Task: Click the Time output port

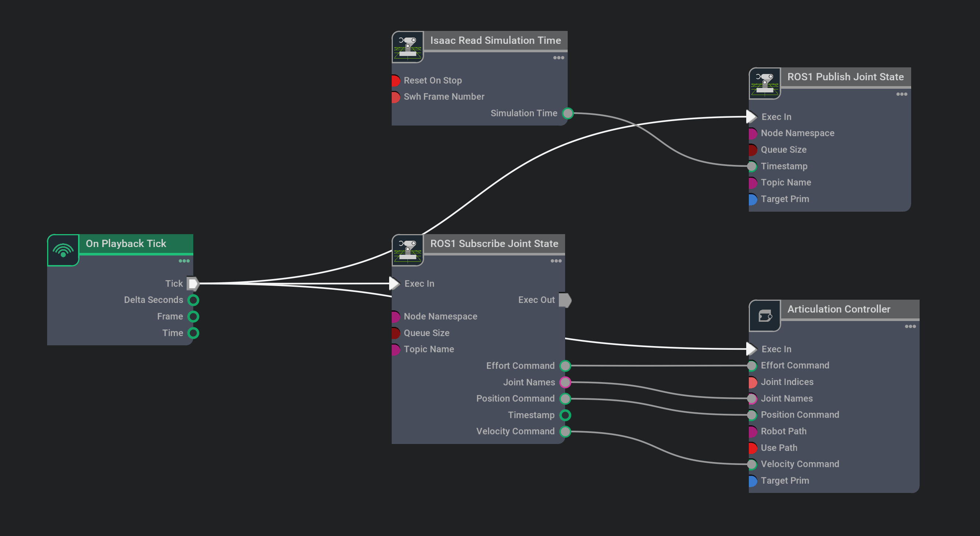Action: [x=193, y=333]
